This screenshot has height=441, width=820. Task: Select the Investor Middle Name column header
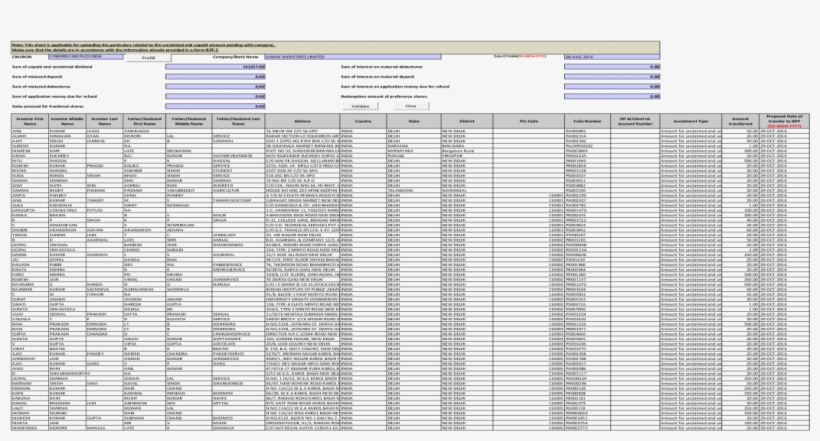point(67,121)
